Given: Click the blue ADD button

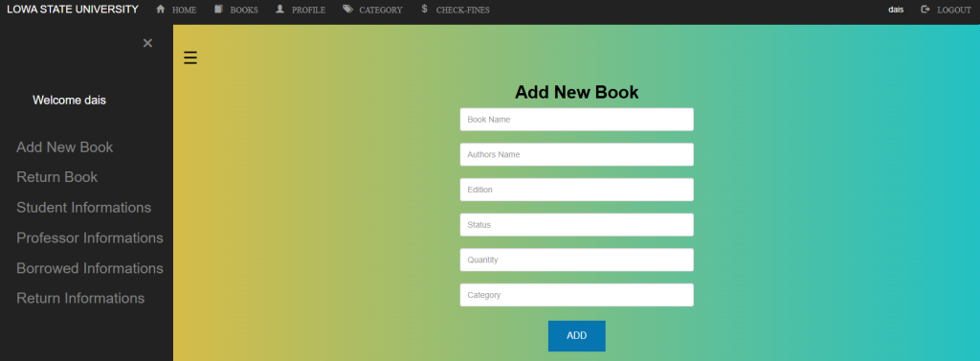Looking at the screenshot, I should [x=577, y=336].
